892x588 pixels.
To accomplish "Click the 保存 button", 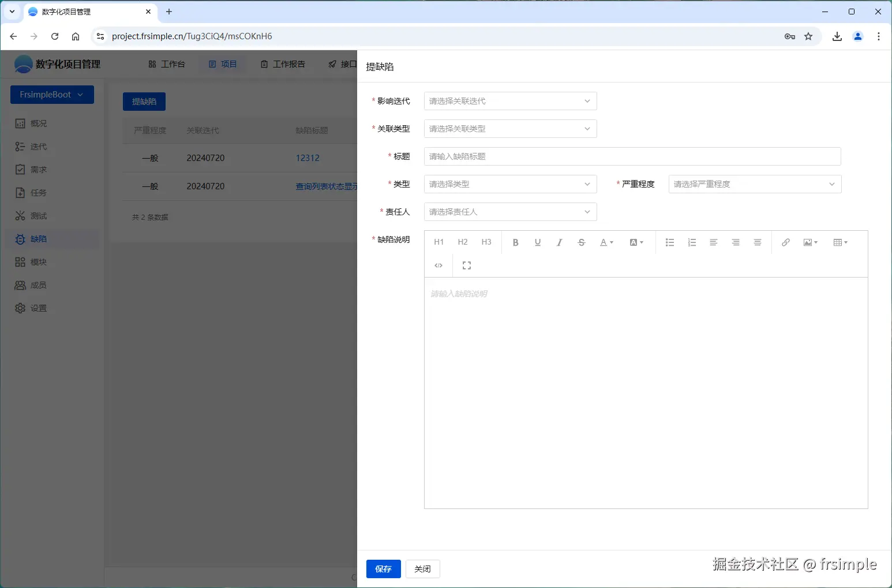I will pos(383,568).
